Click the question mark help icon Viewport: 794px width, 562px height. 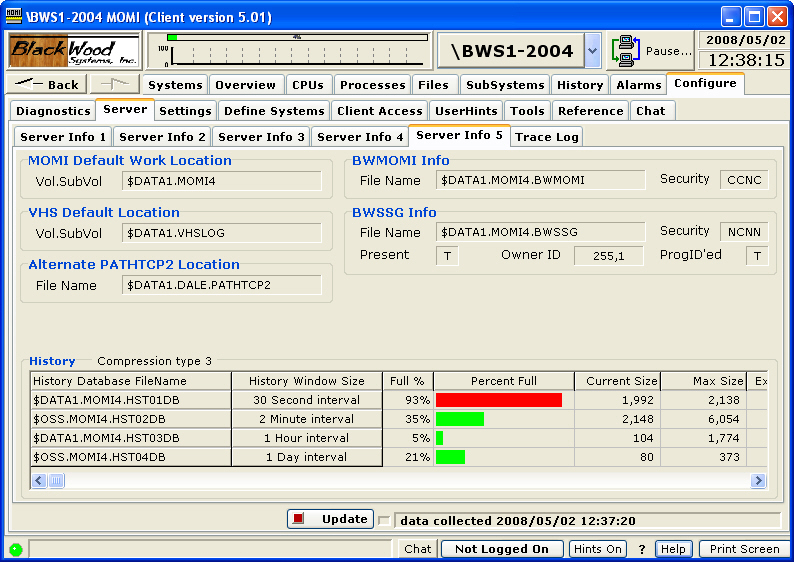642,549
